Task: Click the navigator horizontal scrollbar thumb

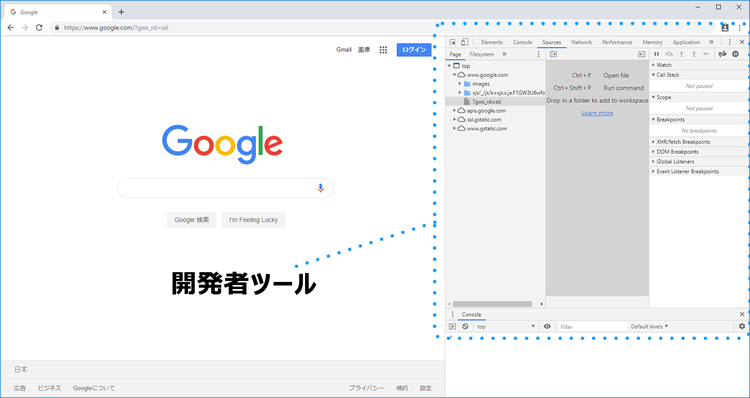Action: click(x=492, y=304)
